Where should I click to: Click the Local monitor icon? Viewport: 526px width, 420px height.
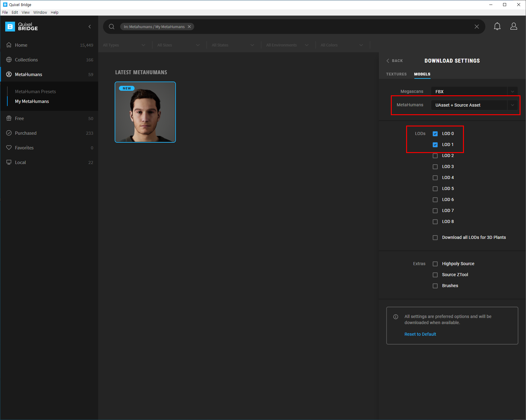tap(9, 162)
